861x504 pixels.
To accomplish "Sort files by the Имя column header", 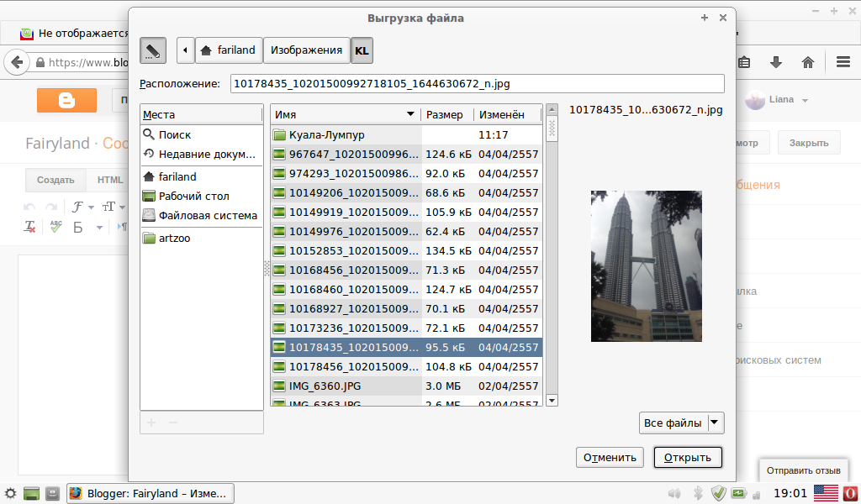I will click(x=345, y=114).
